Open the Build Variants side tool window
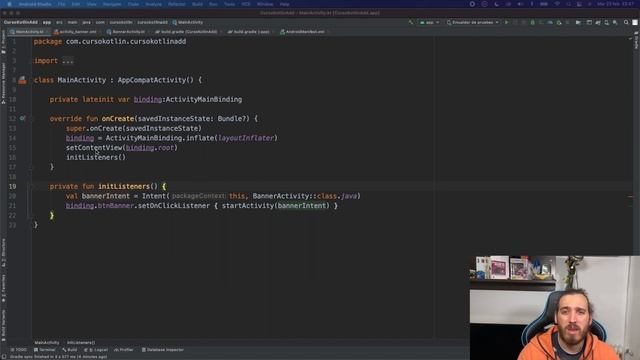640x360 pixels. [x=3, y=325]
